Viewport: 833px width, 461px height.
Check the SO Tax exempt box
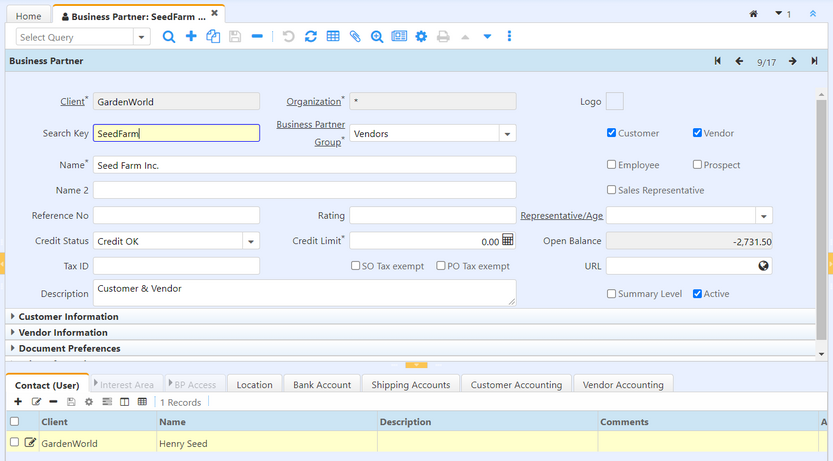pos(356,266)
